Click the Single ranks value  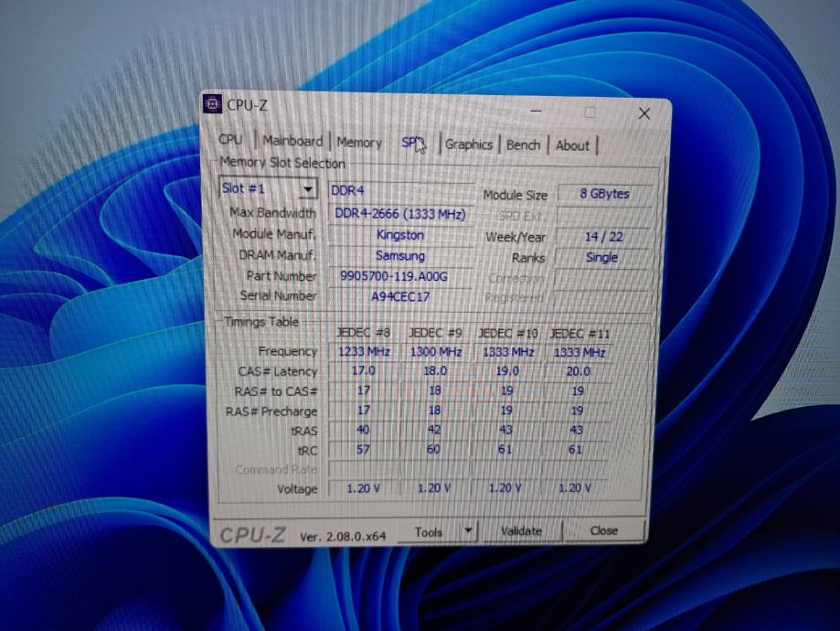pyautogui.click(x=602, y=257)
